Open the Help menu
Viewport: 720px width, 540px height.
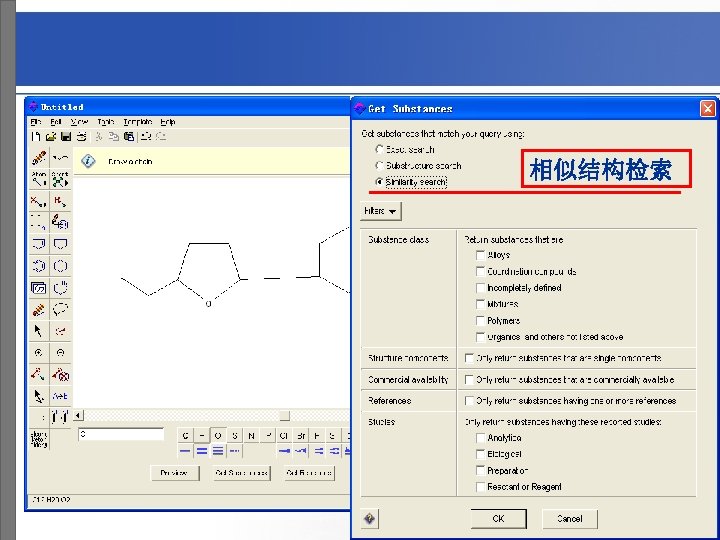click(x=168, y=122)
